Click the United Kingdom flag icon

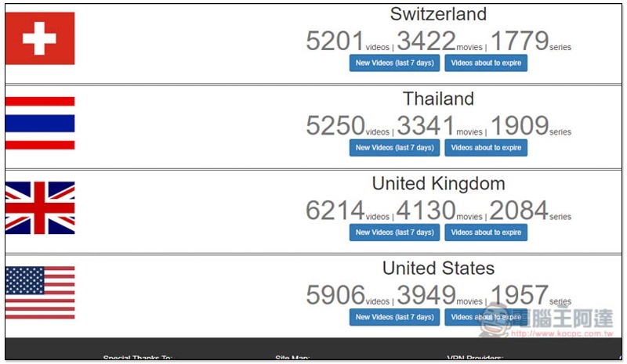pyautogui.click(x=40, y=207)
